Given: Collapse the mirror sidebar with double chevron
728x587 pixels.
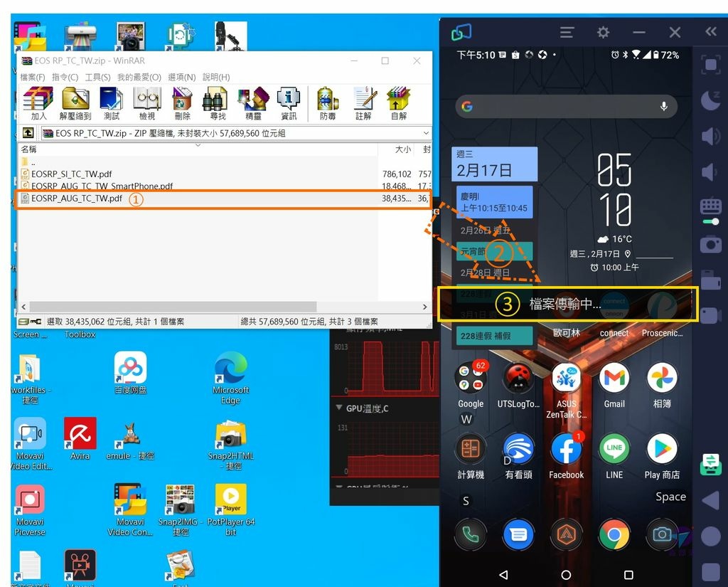Looking at the screenshot, I should [x=711, y=31].
